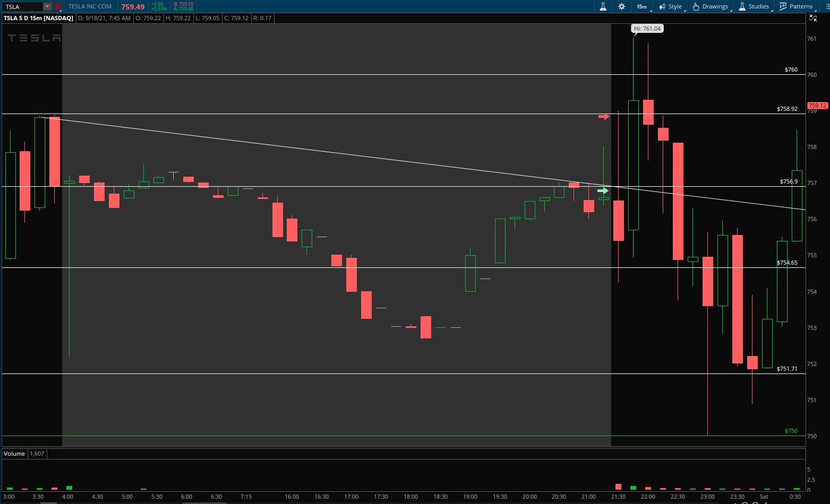Click the chart-line Patterns icon

[783, 6]
